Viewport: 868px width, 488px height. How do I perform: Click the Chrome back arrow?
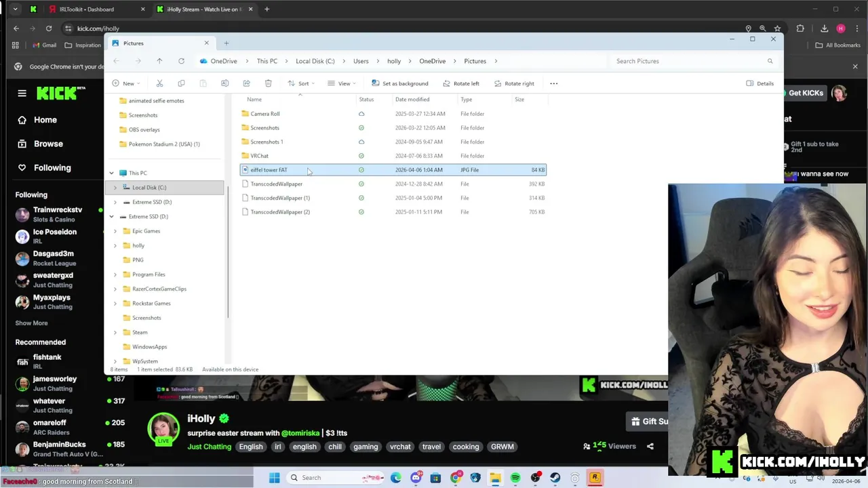pyautogui.click(x=16, y=28)
